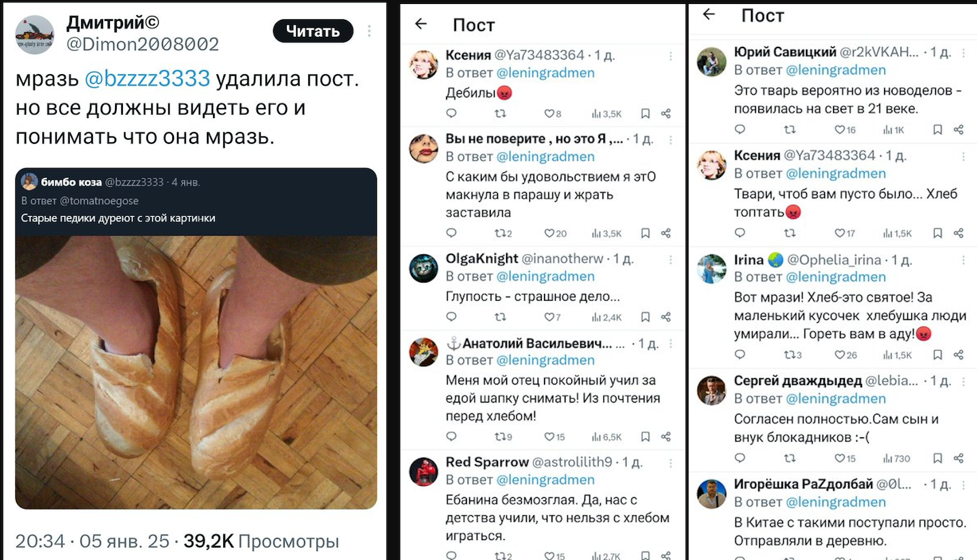
Task: Retweet Анатолий Васильевич's reply with 9 reposts
Action: point(503,437)
